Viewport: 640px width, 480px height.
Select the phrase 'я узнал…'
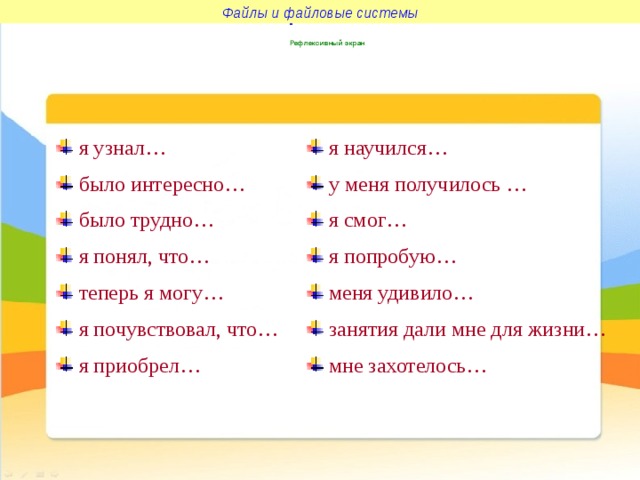click(x=122, y=149)
